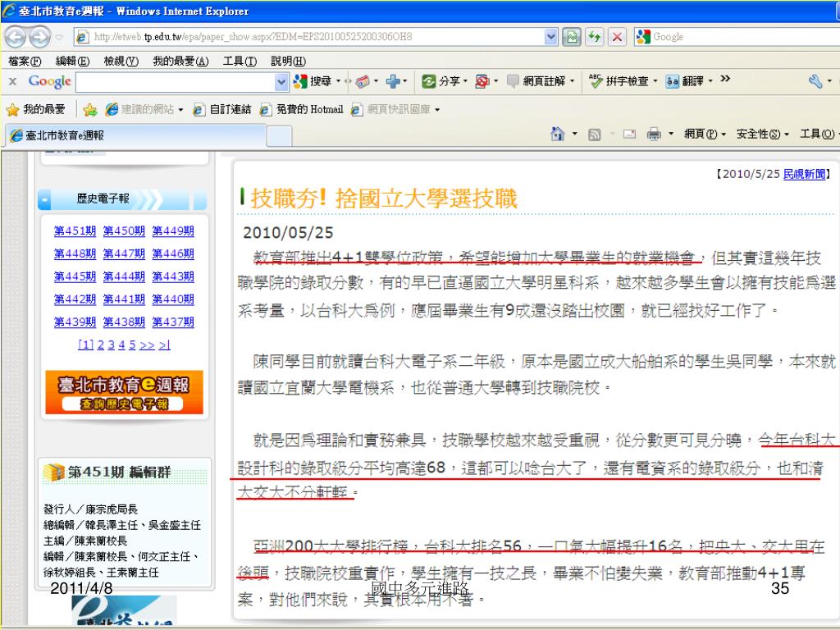The width and height of the screenshot is (840, 630).
Task: Click the 免費的 Hotmail favorites link
Action: (302, 109)
